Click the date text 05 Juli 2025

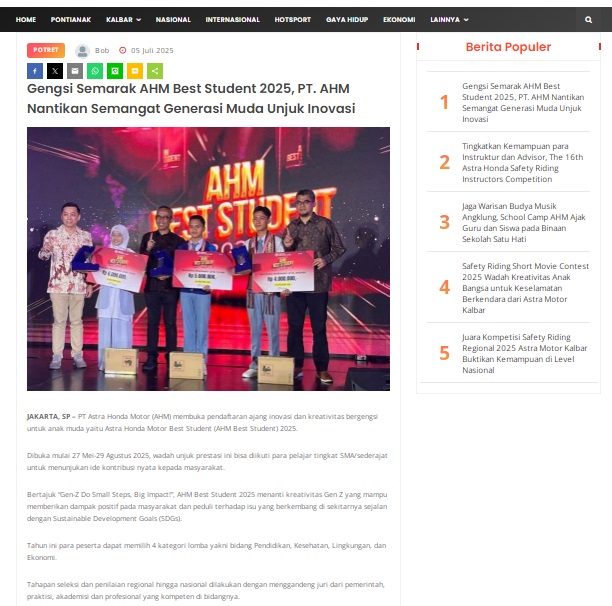coord(152,50)
